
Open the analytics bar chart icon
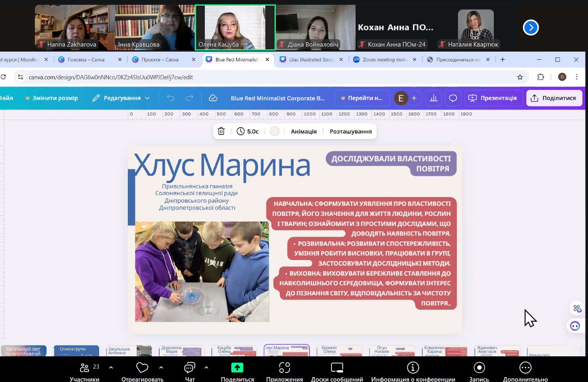coord(433,98)
